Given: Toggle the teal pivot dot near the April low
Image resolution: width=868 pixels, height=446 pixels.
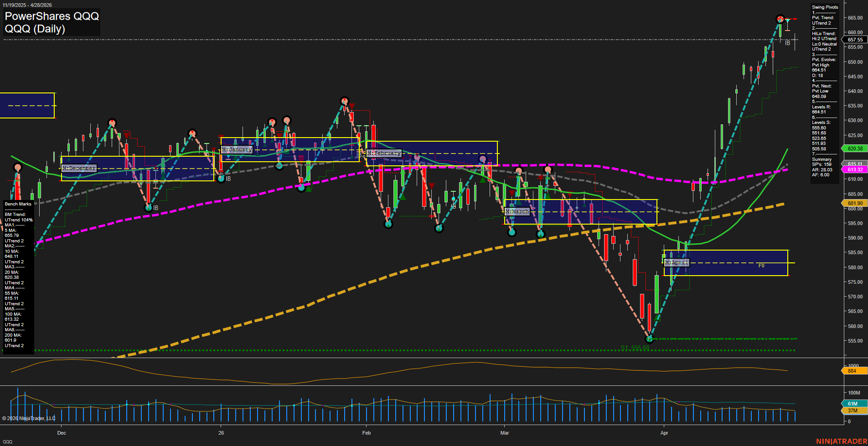Looking at the screenshot, I should (x=650, y=338).
